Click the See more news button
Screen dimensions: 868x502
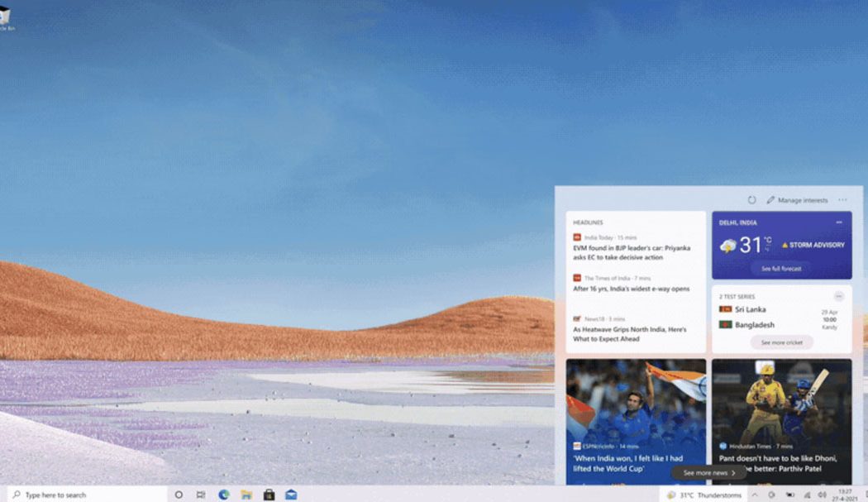point(708,473)
